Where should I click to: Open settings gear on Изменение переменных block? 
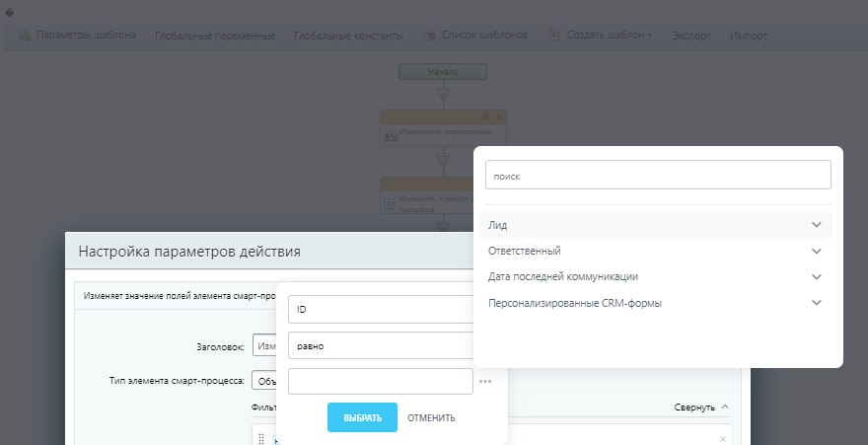pos(486,117)
